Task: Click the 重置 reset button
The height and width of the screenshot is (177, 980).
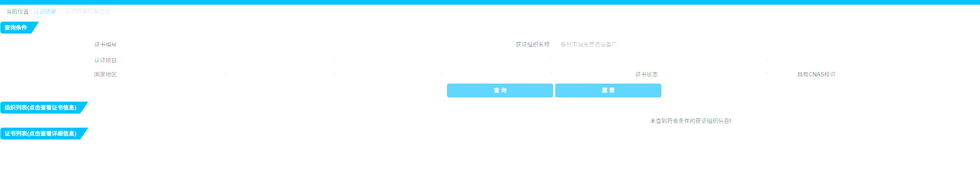Action: [608, 90]
